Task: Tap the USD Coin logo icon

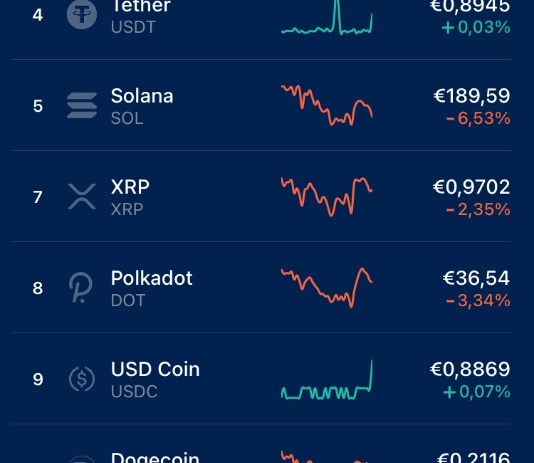Action: click(82, 379)
